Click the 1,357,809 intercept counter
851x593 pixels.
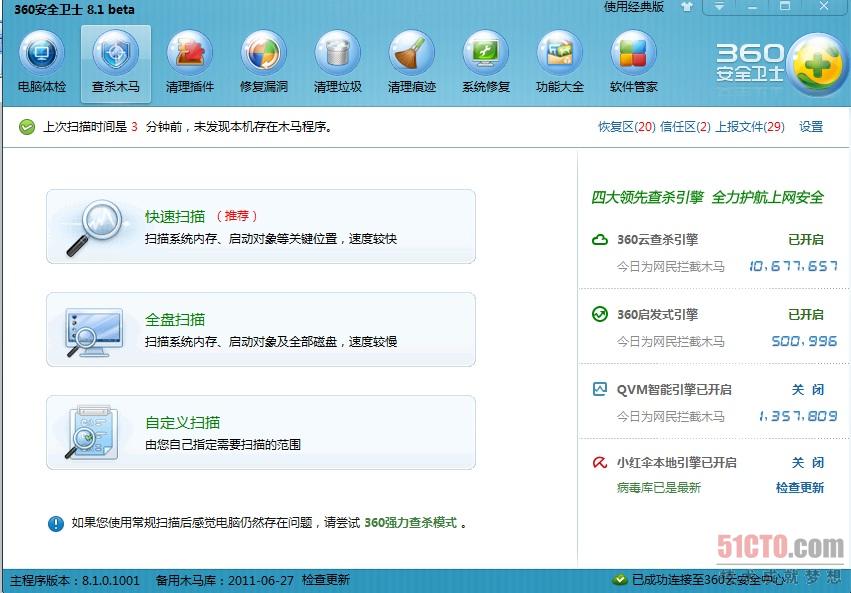[798, 416]
